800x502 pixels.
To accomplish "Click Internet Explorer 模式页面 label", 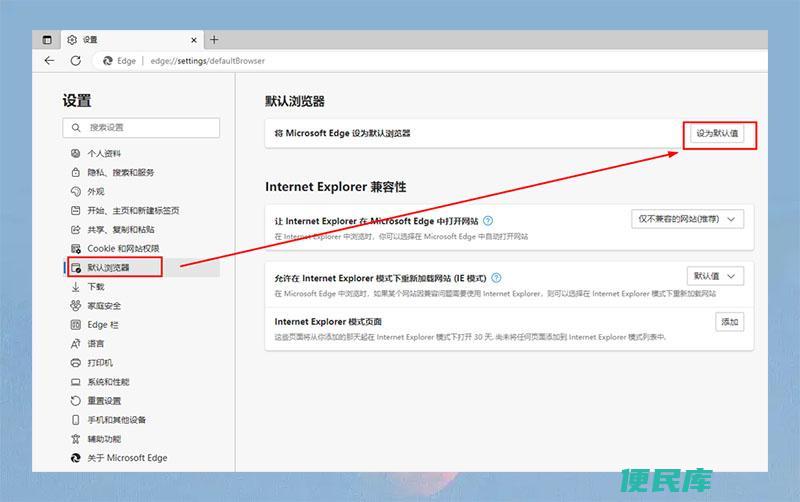I will [x=328, y=321].
